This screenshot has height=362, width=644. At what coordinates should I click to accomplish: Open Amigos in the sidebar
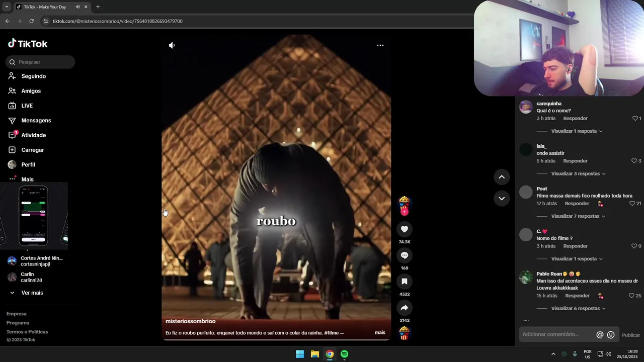tap(31, 91)
